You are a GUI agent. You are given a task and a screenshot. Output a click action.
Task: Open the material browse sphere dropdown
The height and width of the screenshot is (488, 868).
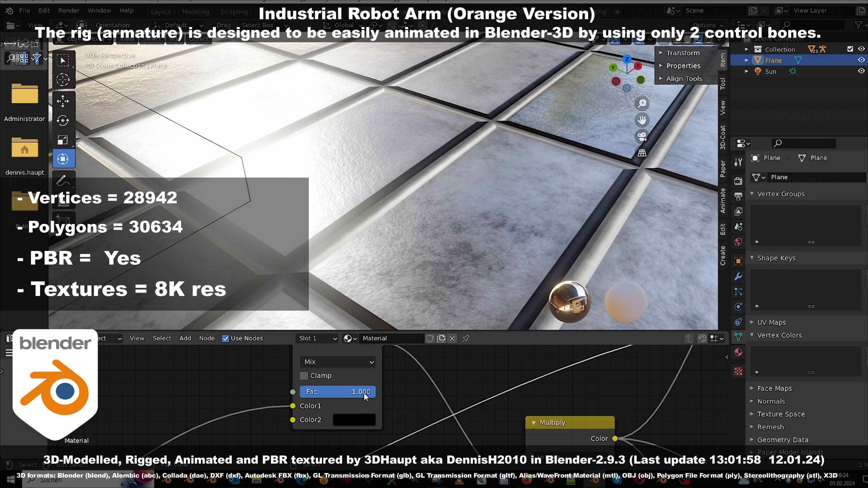350,338
